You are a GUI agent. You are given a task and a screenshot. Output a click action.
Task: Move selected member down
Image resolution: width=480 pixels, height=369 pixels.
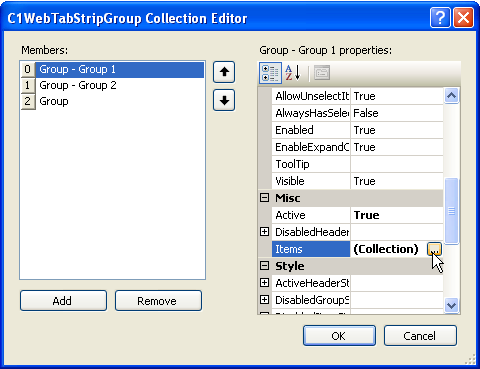tap(224, 100)
